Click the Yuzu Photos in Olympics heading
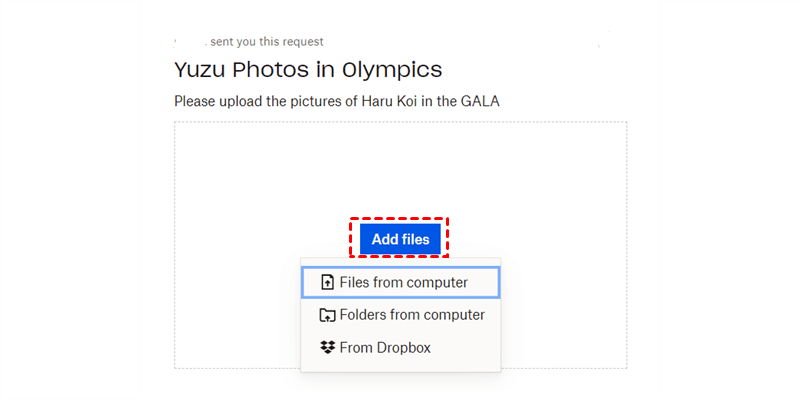 pyautogui.click(x=308, y=70)
